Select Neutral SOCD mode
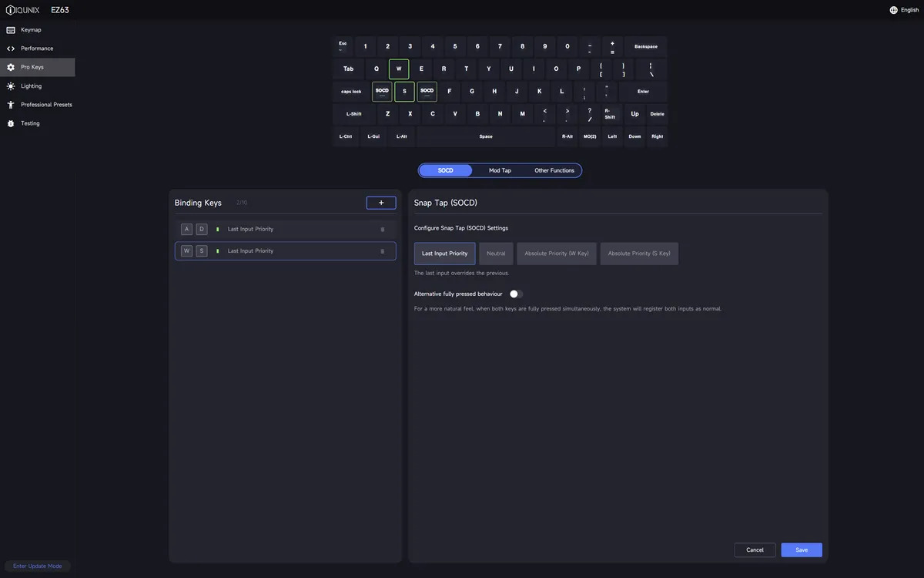The width and height of the screenshot is (924, 578). click(496, 254)
